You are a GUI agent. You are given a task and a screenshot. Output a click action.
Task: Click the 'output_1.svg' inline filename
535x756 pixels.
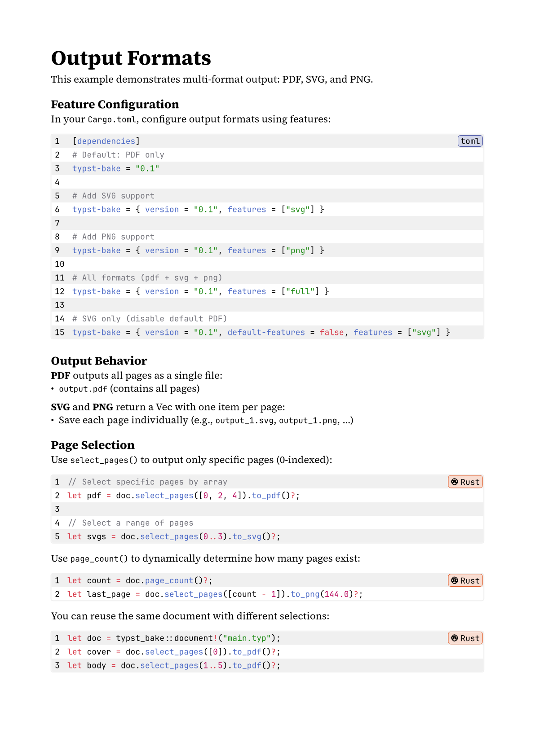(x=244, y=421)
